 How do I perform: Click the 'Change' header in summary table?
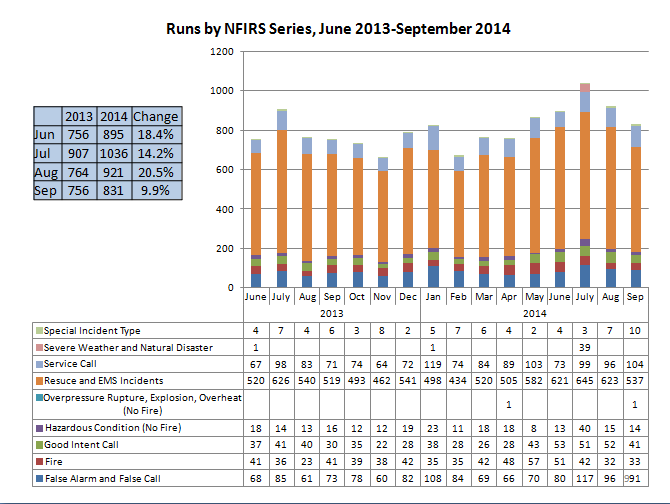[156, 116]
